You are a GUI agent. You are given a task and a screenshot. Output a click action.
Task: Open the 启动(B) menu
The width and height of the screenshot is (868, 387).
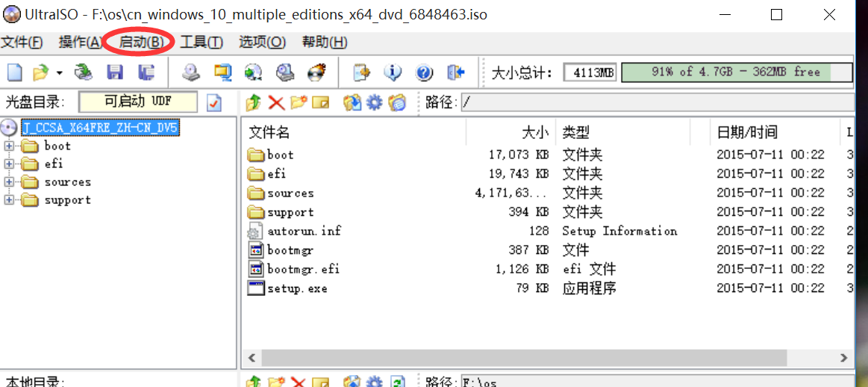[x=142, y=42]
